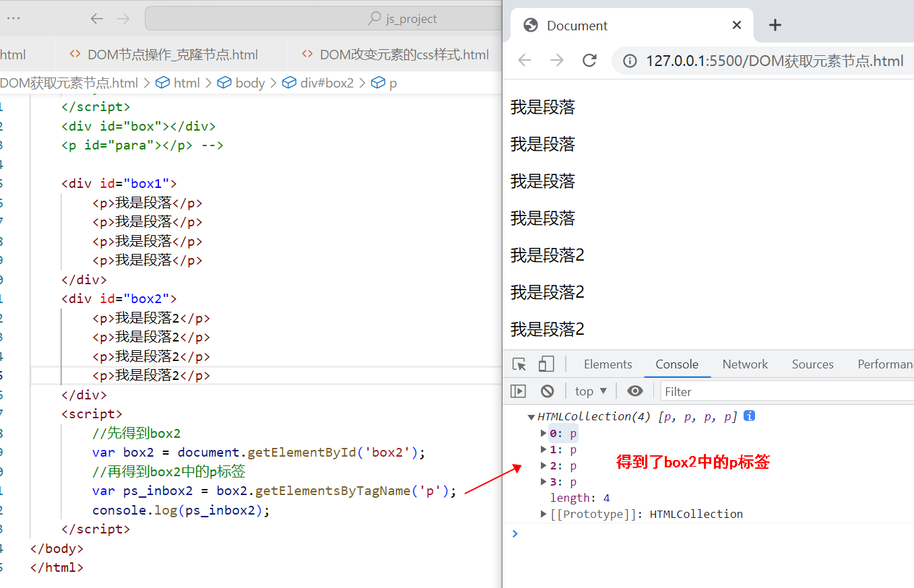Focus the 127.0.0.1:5500 address bar
Viewport: 914px width, 588px height.
774,61
